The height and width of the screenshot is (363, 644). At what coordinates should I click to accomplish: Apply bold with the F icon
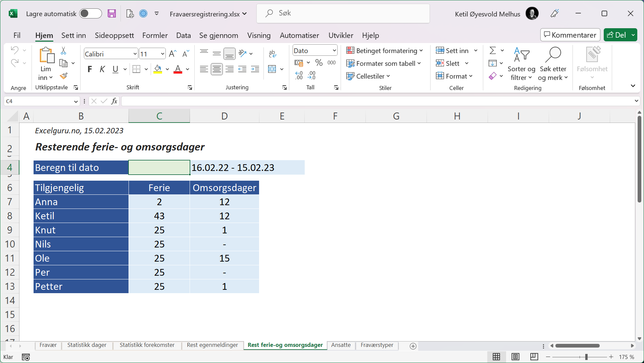click(90, 69)
